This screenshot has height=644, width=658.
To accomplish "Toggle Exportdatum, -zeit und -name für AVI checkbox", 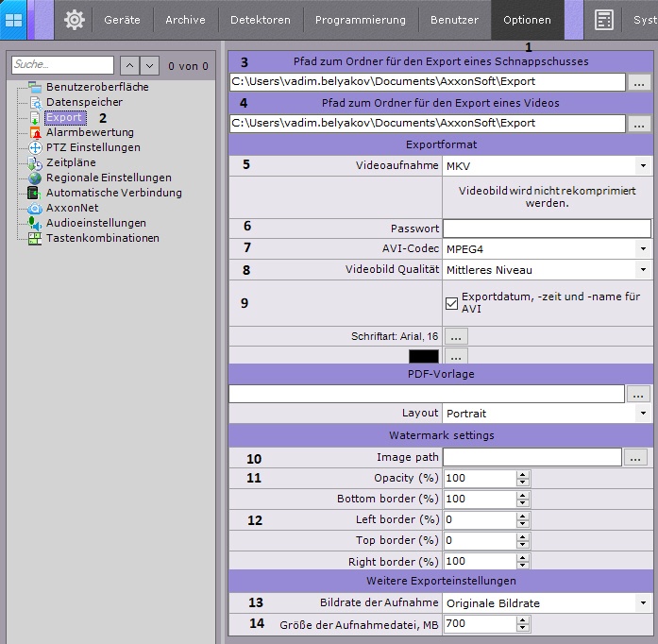I will tap(451, 303).
